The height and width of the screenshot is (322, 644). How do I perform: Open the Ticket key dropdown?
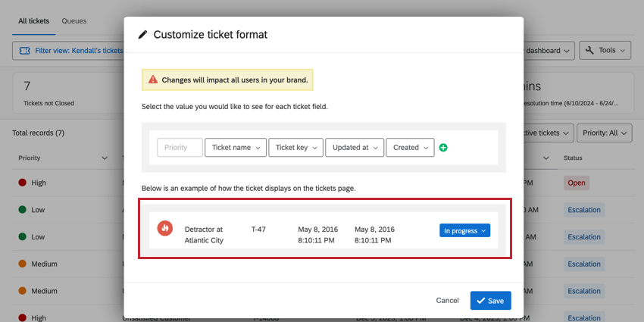click(x=295, y=148)
